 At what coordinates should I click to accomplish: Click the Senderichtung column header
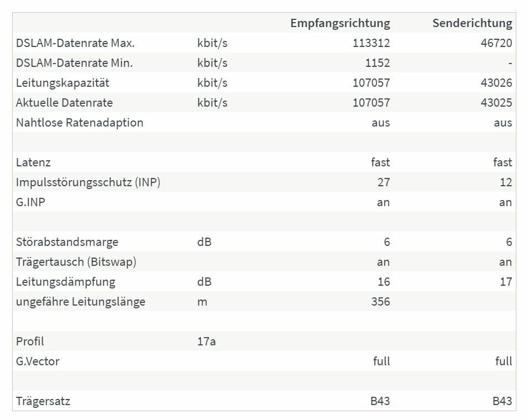[472, 23]
